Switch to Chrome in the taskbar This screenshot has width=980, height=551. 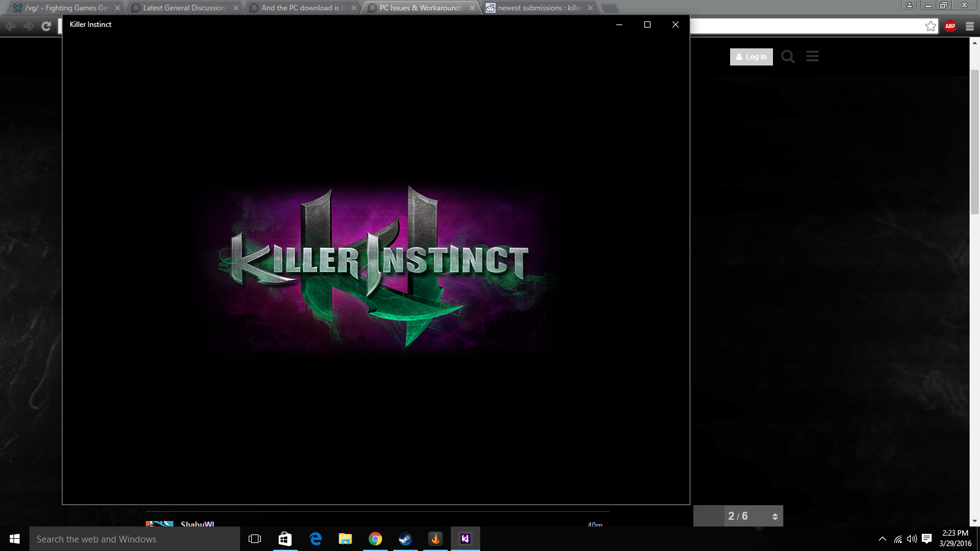tap(375, 539)
